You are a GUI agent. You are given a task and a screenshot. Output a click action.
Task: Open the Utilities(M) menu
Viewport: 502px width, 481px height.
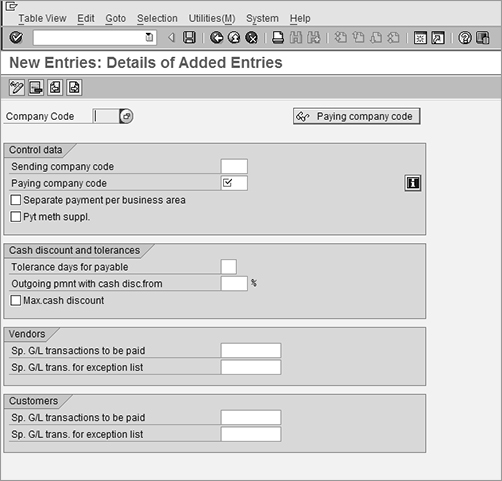212,18
